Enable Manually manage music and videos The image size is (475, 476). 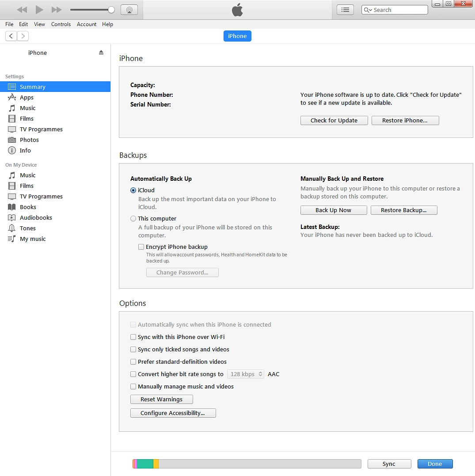[x=133, y=387]
